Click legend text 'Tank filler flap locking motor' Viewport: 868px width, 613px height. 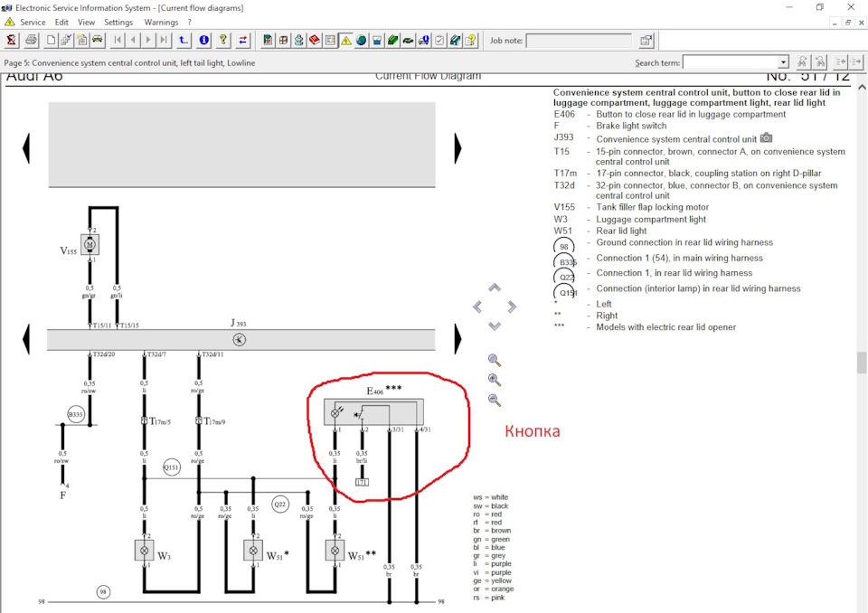652,207
